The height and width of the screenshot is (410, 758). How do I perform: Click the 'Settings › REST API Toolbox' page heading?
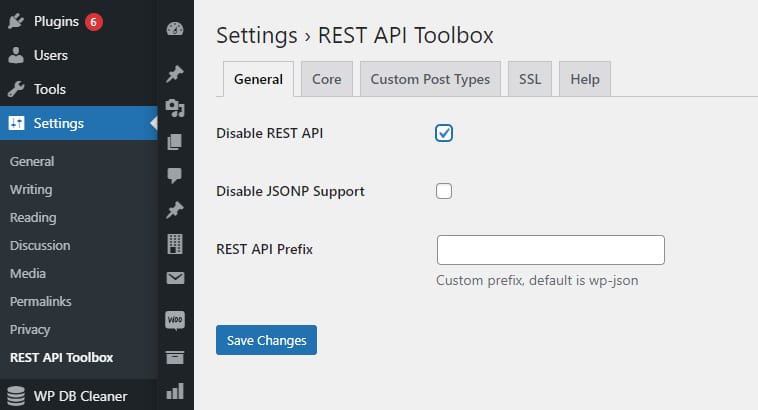pyautogui.click(x=355, y=35)
